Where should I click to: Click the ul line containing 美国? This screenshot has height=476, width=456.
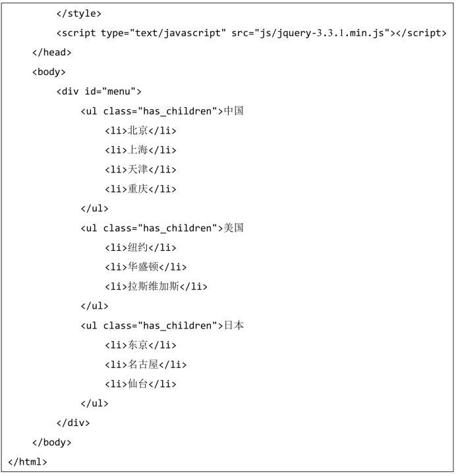(x=162, y=228)
